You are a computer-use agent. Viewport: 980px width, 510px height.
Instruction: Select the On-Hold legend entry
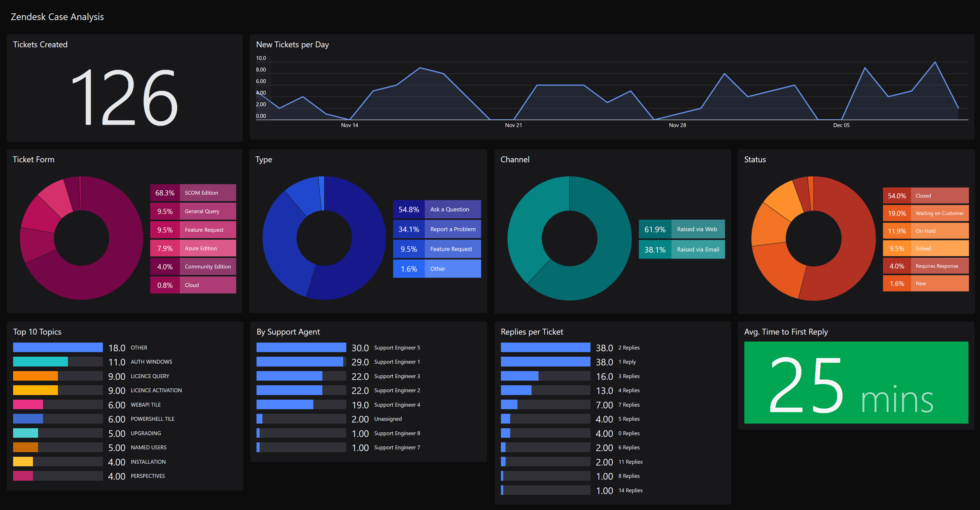point(926,230)
